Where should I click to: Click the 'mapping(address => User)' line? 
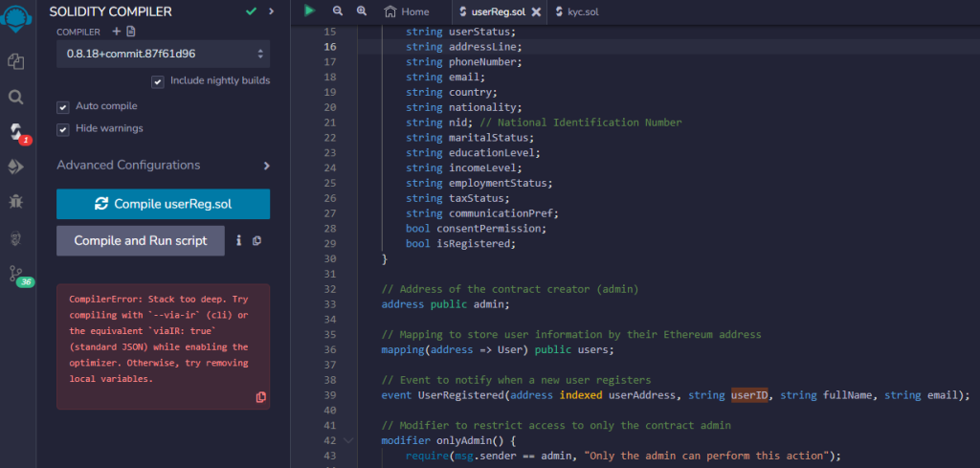point(498,349)
